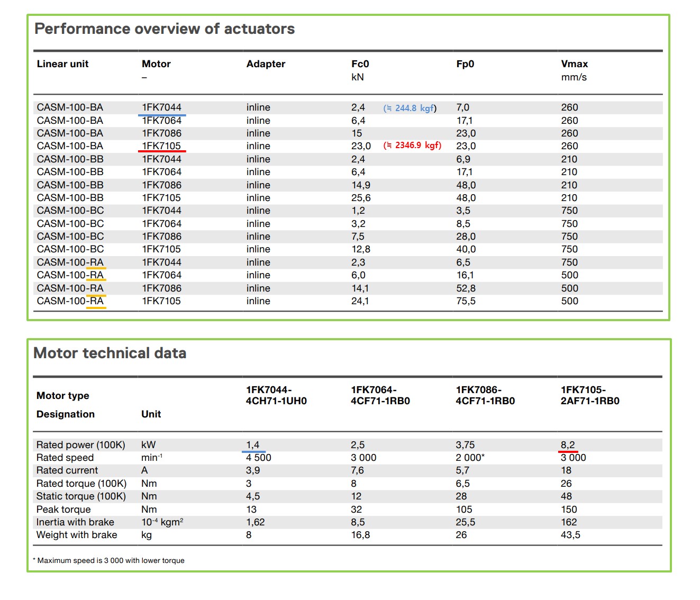Click the 'Designation' header label
700x600 pixels.
[x=66, y=414]
